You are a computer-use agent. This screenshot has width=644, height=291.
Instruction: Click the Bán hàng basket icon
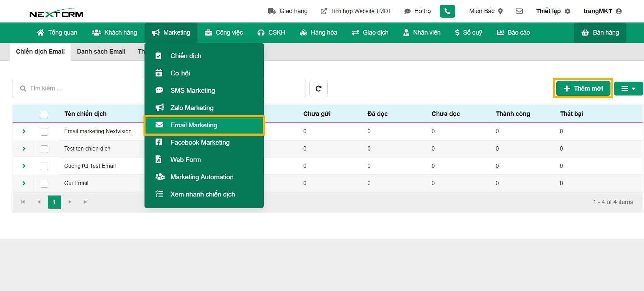pos(585,33)
